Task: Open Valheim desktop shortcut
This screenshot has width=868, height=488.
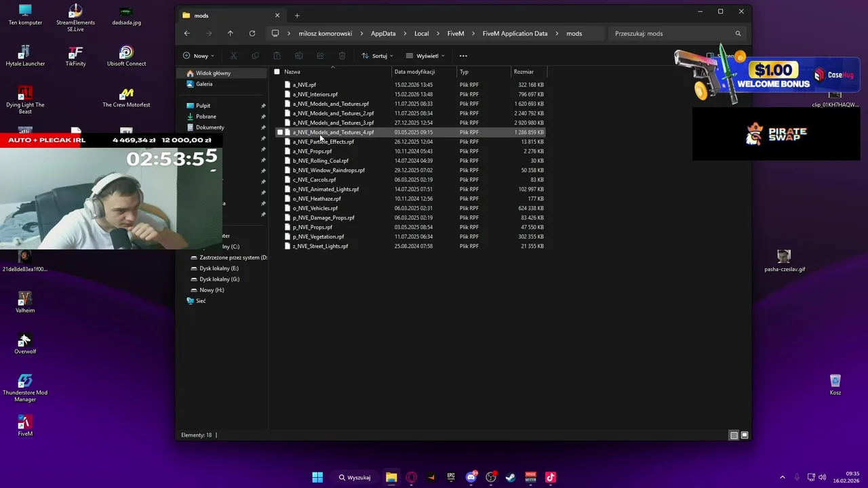Action: point(25,302)
